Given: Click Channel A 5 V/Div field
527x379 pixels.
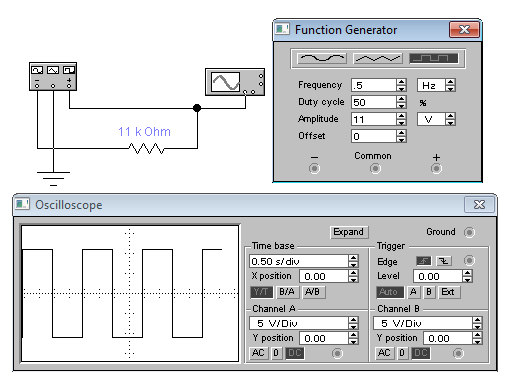Looking at the screenshot, I should pos(299,323).
